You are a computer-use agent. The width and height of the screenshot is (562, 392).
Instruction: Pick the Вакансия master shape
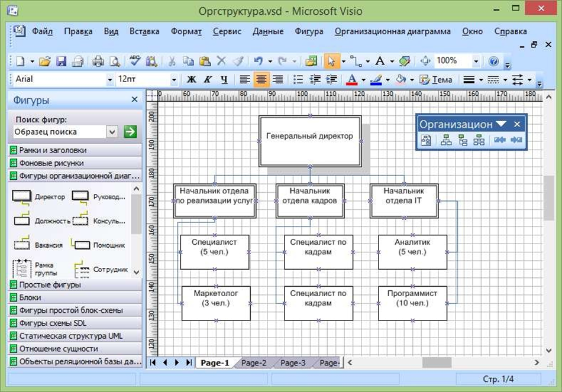point(38,244)
